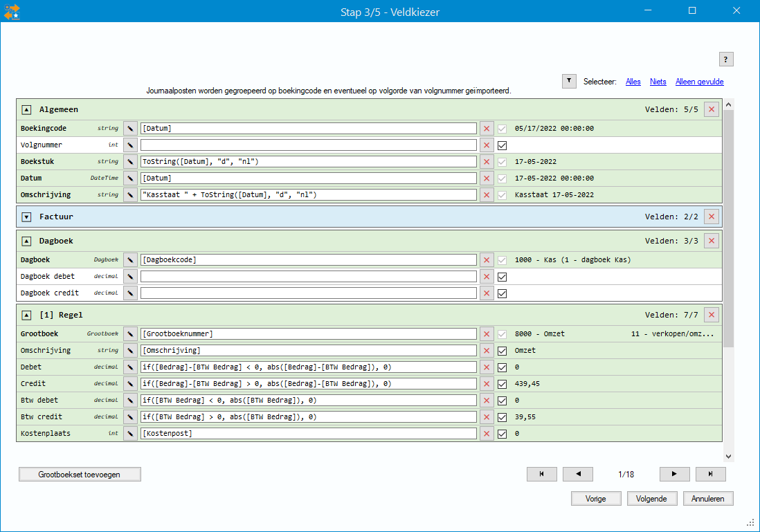Click the scrollbar down arrow
760x532 pixels.
[x=728, y=457]
